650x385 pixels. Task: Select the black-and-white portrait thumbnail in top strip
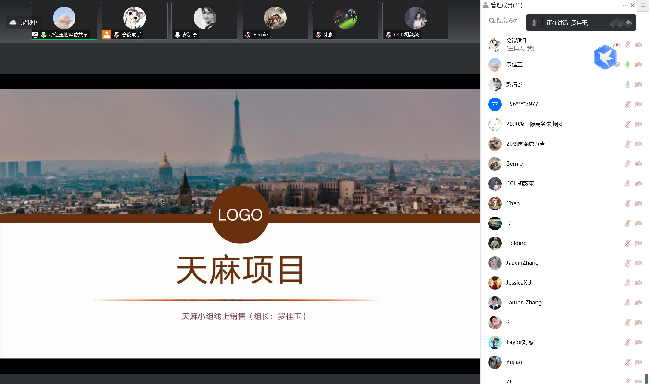(205, 21)
